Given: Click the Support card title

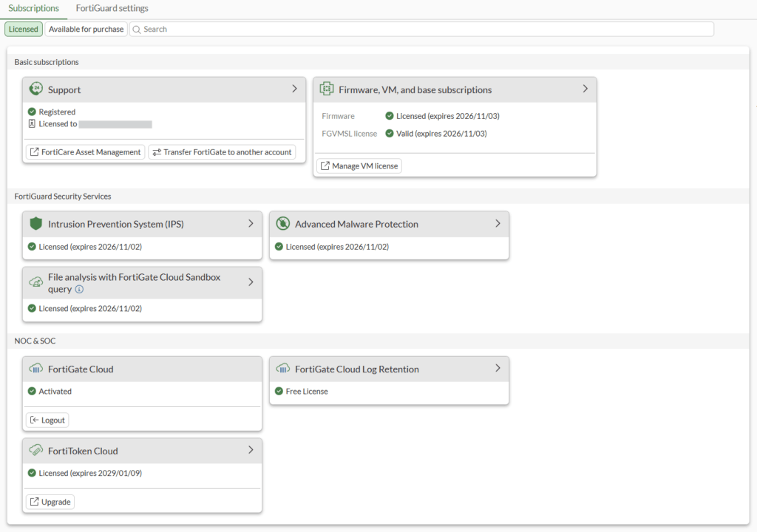Looking at the screenshot, I should click(x=64, y=90).
